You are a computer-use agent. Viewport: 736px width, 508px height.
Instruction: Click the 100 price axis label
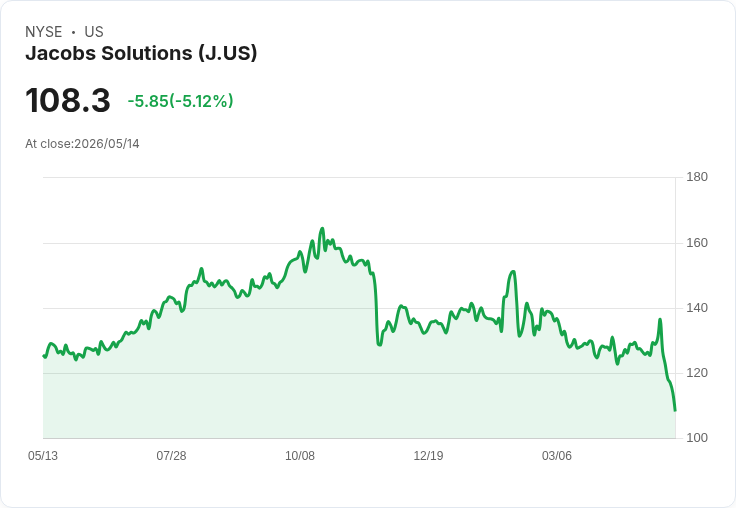click(697, 438)
